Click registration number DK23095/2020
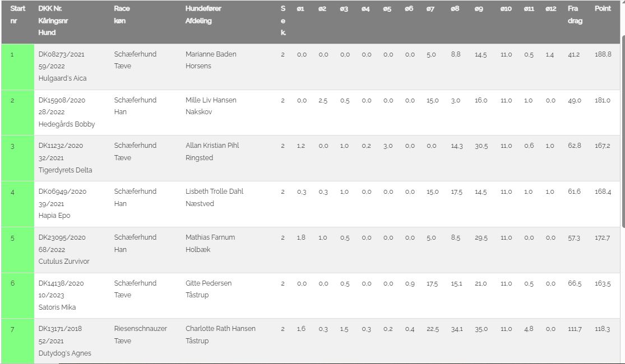The image size is (625, 364). (62, 237)
